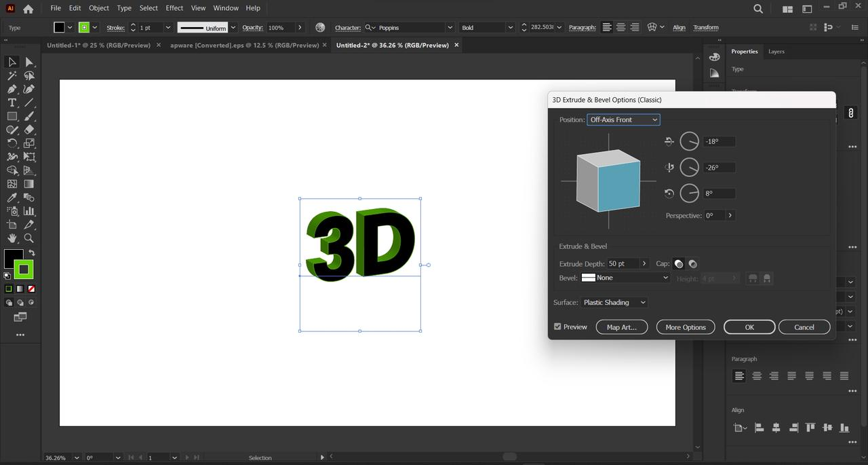
Task: Select the Magic Wand tool
Action: (x=12, y=75)
